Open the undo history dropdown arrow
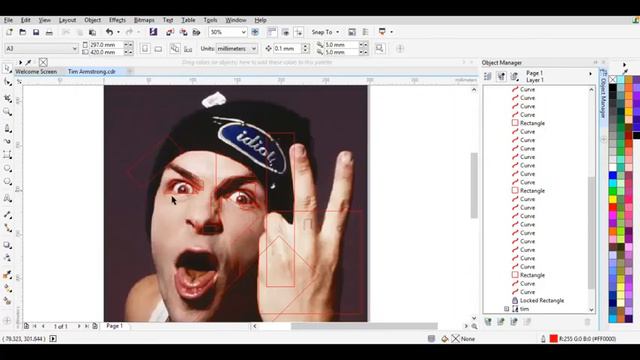Image resolution: width=640 pixels, height=360 pixels. click(x=118, y=32)
